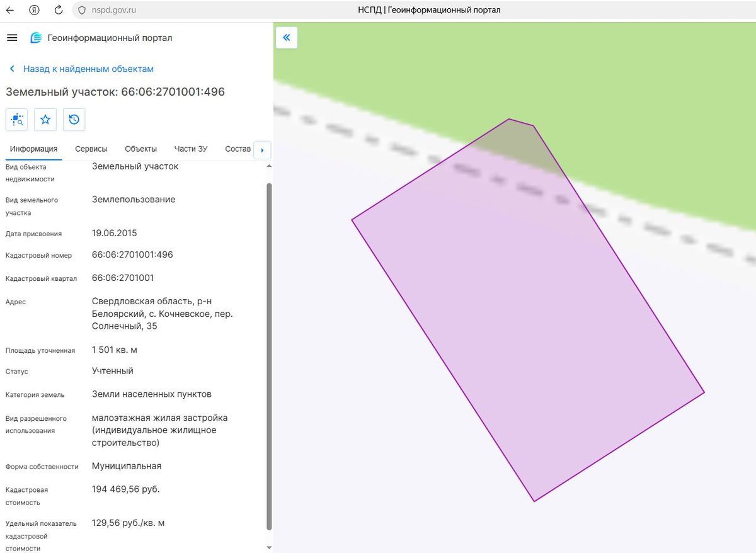The height and width of the screenshot is (553, 756).
Task: Select the Части ЗУ tab
Action: pos(191,149)
